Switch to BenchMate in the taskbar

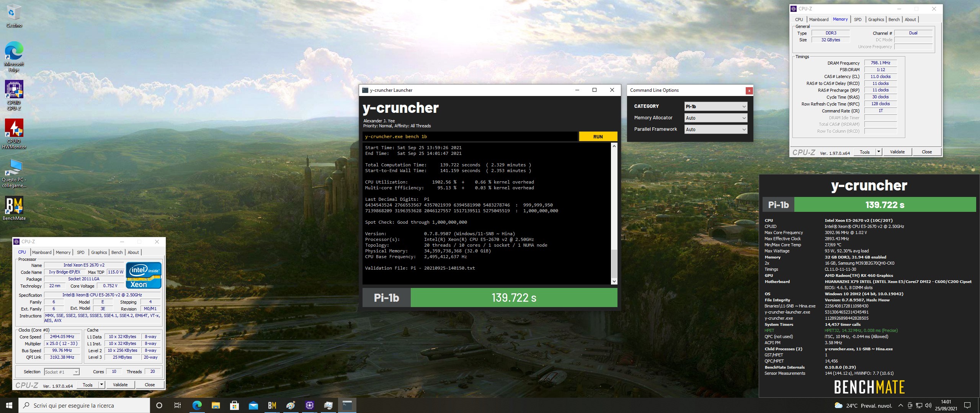[x=272, y=405]
